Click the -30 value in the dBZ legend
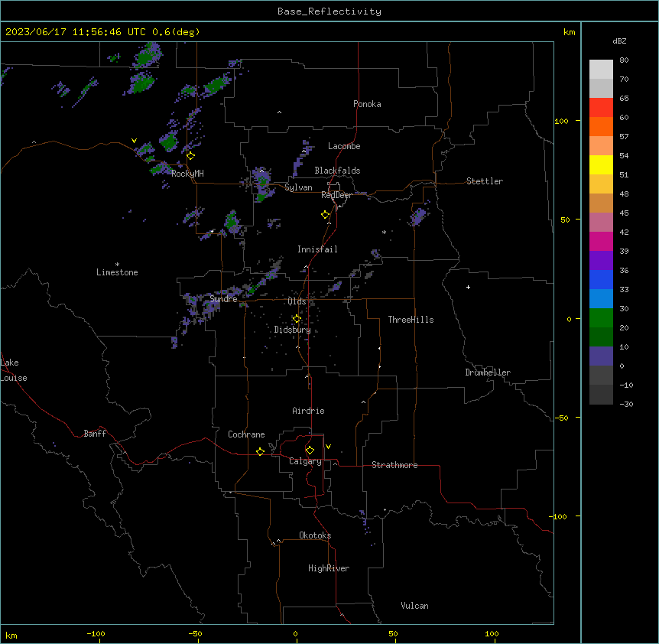 [x=626, y=405]
